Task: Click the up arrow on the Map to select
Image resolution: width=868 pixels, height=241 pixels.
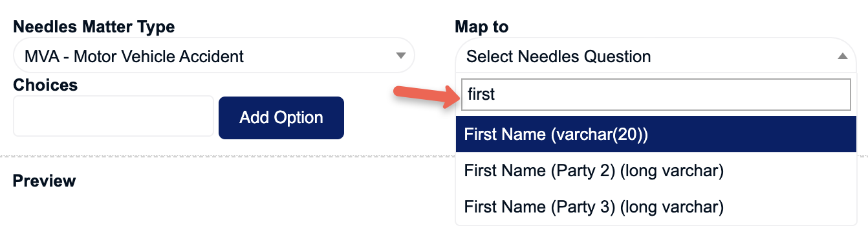Action: pos(842,56)
